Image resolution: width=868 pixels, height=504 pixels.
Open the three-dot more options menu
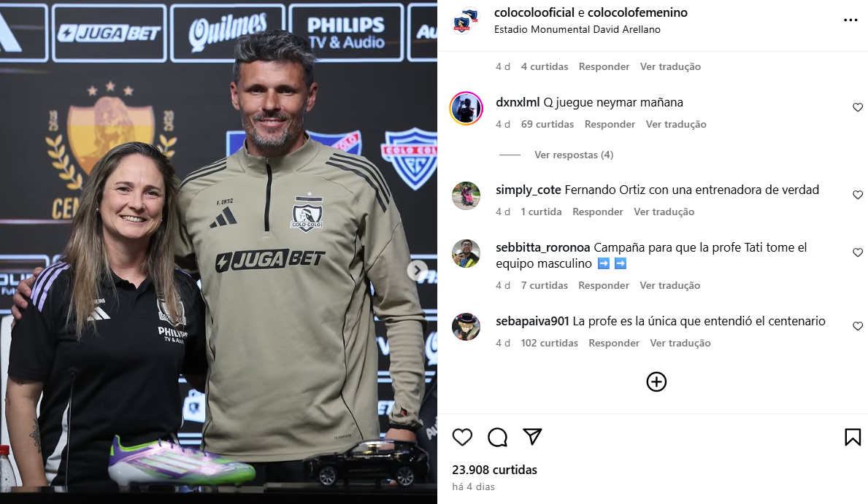tap(850, 20)
